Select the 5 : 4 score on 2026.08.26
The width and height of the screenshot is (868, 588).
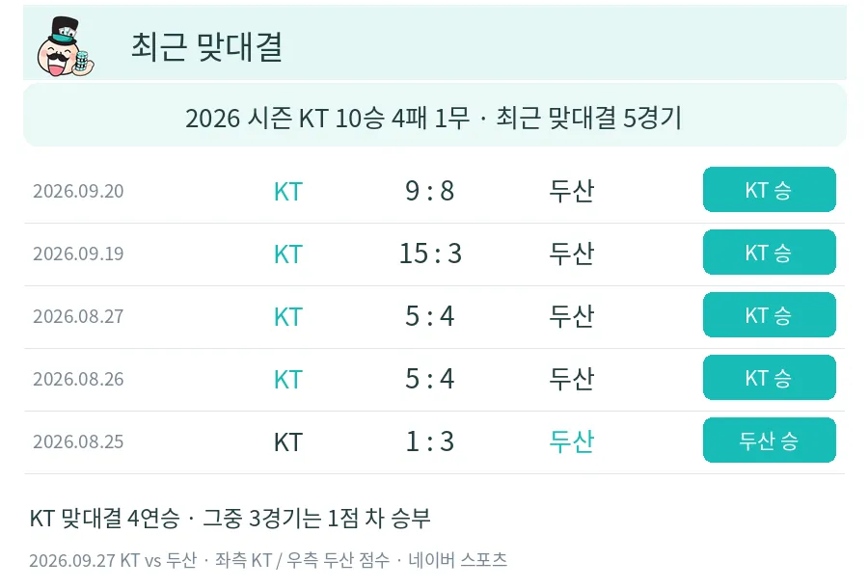(429, 379)
